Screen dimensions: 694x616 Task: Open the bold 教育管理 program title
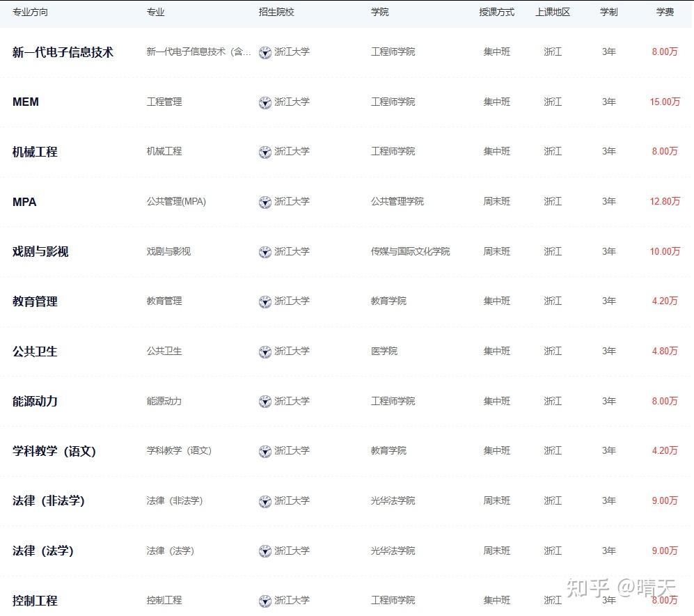point(35,301)
